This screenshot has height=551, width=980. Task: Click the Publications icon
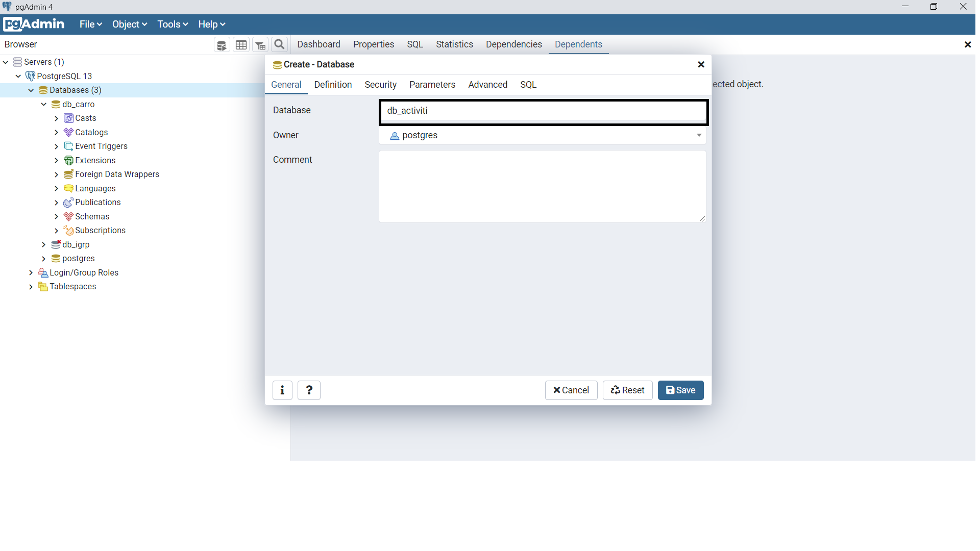click(69, 203)
